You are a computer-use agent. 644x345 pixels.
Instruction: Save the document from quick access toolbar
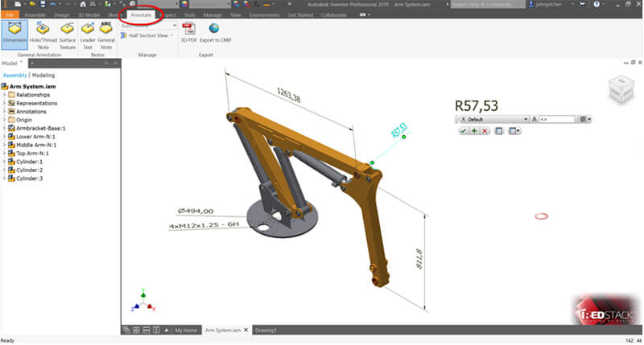(43, 4)
